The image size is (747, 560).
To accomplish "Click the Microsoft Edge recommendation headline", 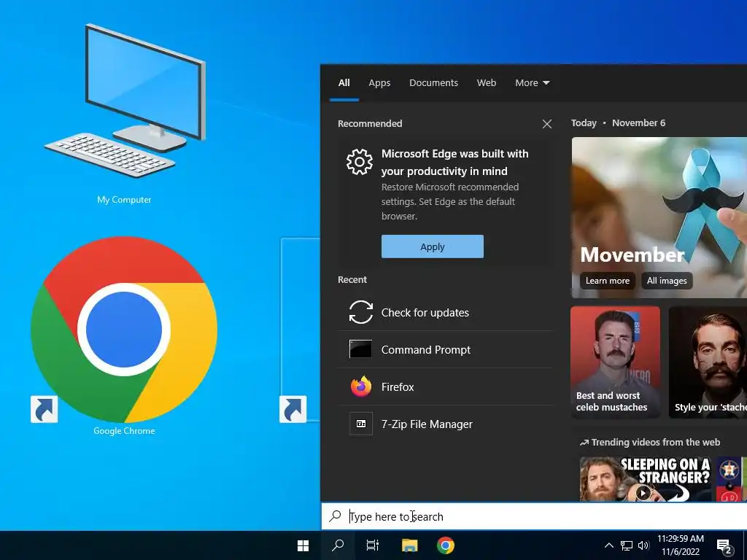I will pyautogui.click(x=454, y=163).
